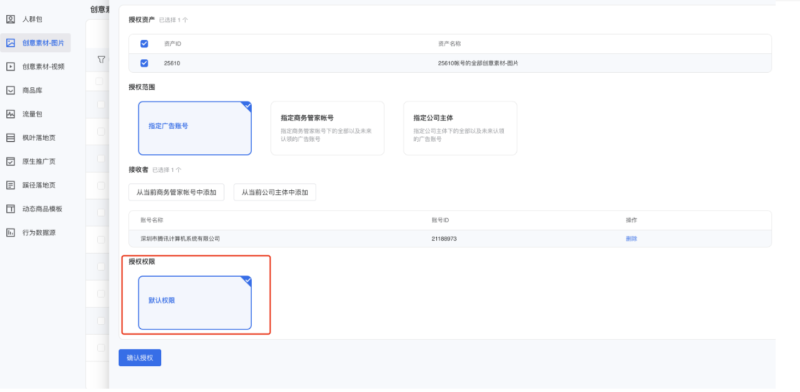This screenshot has width=800, height=392.
Task: Click the 创意素材-视频 video icon
Action: [10, 66]
